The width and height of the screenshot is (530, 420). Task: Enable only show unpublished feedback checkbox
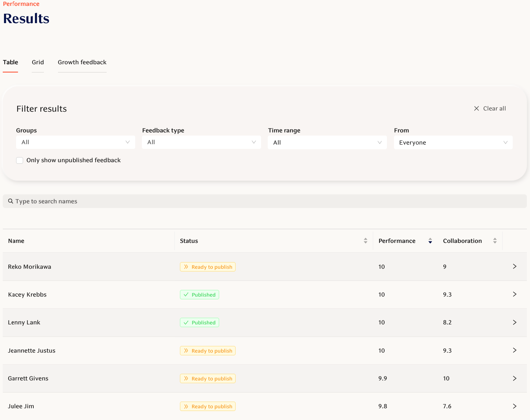click(20, 160)
